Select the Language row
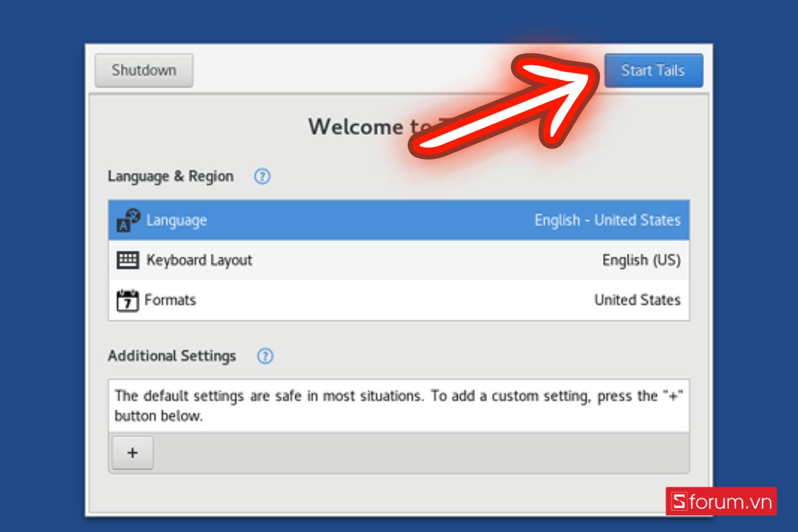The height and width of the screenshot is (532, 798). 399,220
